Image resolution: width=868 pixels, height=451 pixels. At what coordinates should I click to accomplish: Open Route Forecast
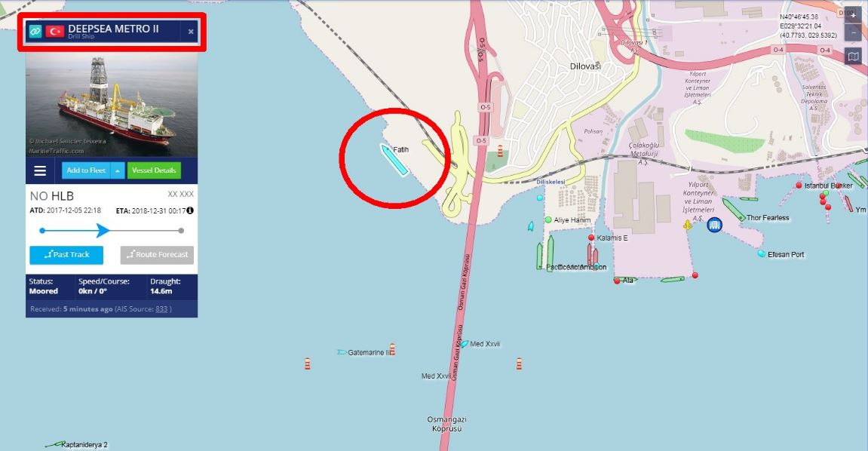(x=157, y=255)
